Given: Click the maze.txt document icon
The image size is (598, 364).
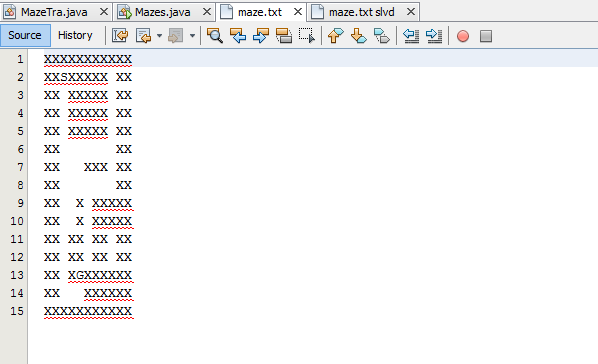Looking at the screenshot, I should [x=227, y=12].
